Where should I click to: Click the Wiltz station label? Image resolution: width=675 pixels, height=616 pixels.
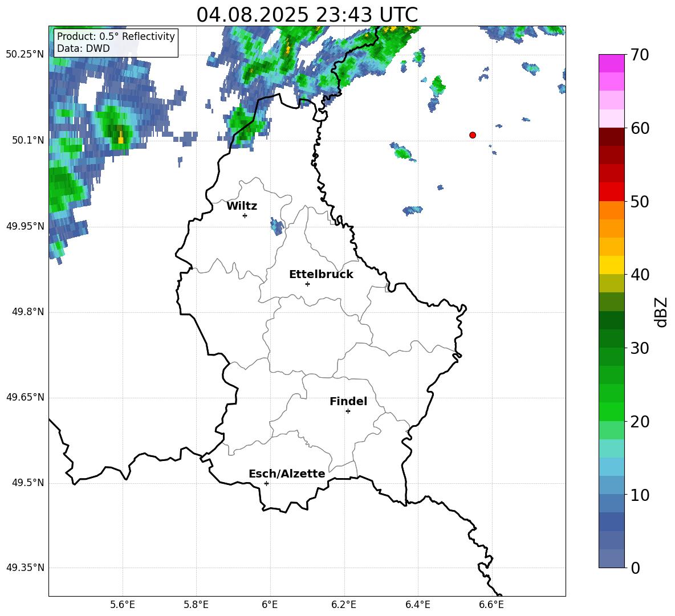click(242, 206)
